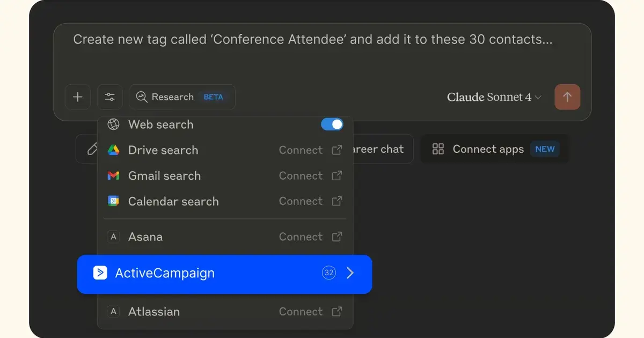Click the Google Calendar icon
Screen dimensions: 644x338
[x=114, y=201]
